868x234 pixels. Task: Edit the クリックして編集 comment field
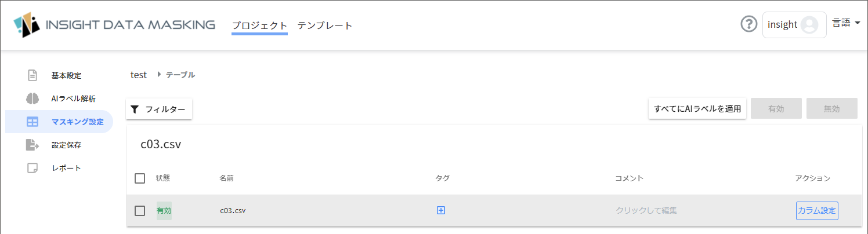coord(646,210)
